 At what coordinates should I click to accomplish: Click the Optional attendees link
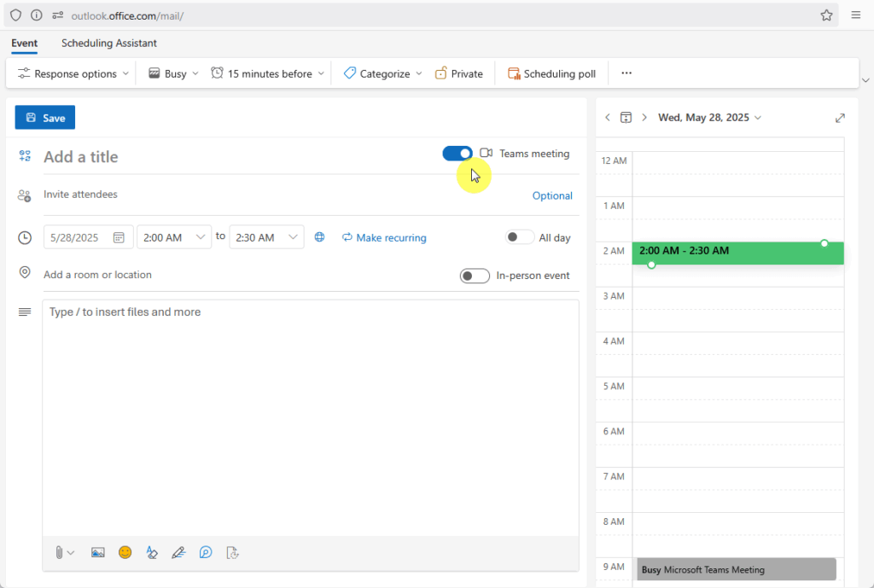point(552,195)
